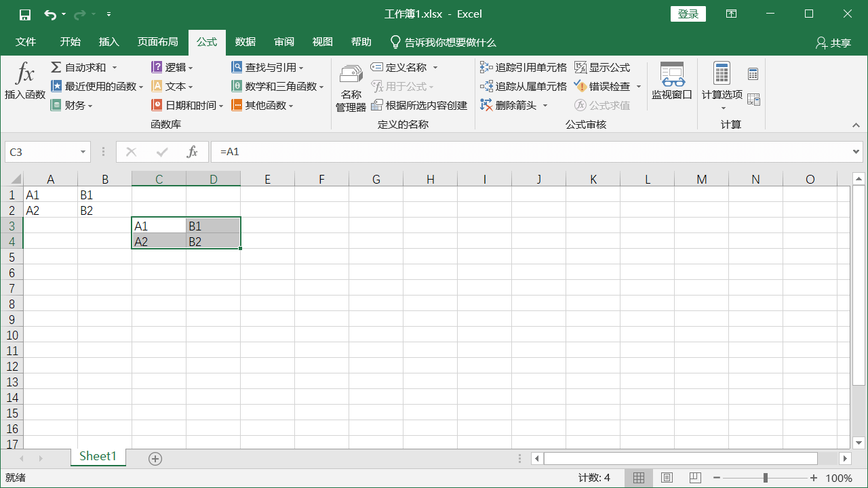868x488 pixels.
Task: Click the save icon in title bar
Action: [x=25, y=14]
